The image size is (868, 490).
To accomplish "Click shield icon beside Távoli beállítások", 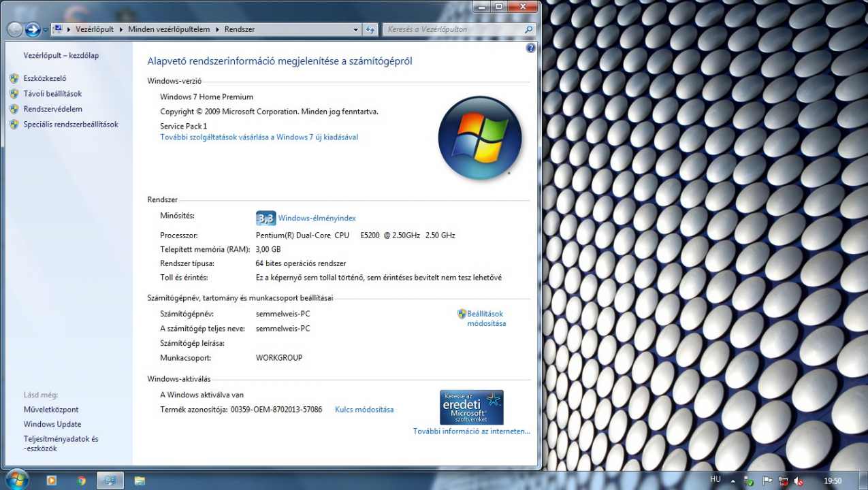I will click(14, 94).
